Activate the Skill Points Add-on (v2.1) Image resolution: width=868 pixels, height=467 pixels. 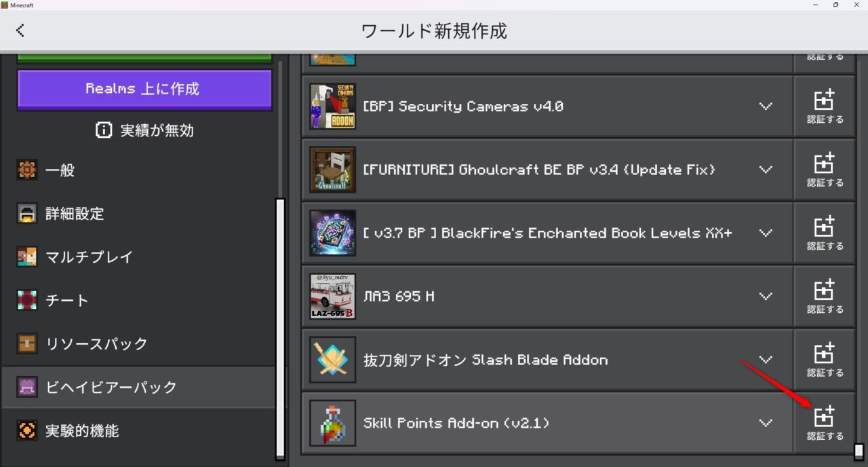coord(825,423)
